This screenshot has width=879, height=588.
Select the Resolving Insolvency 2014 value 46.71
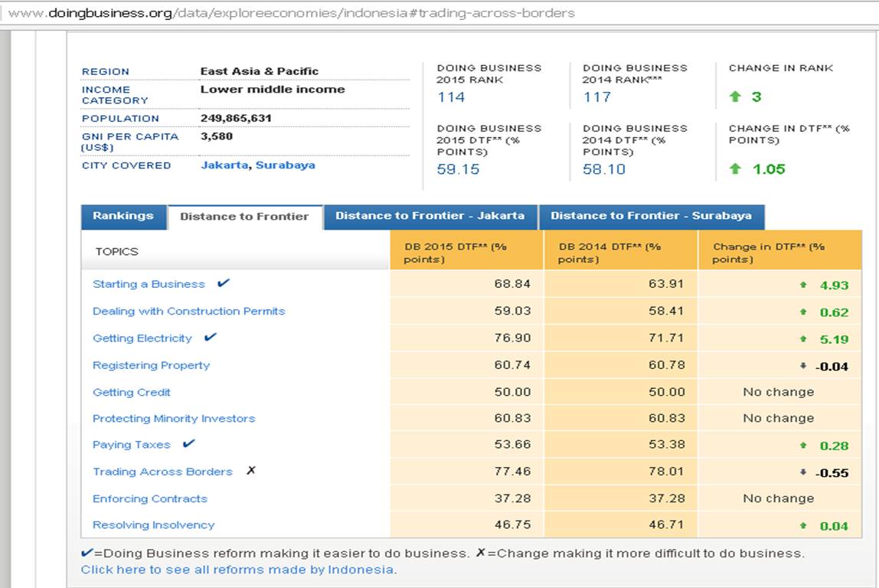tap(667, 524)
